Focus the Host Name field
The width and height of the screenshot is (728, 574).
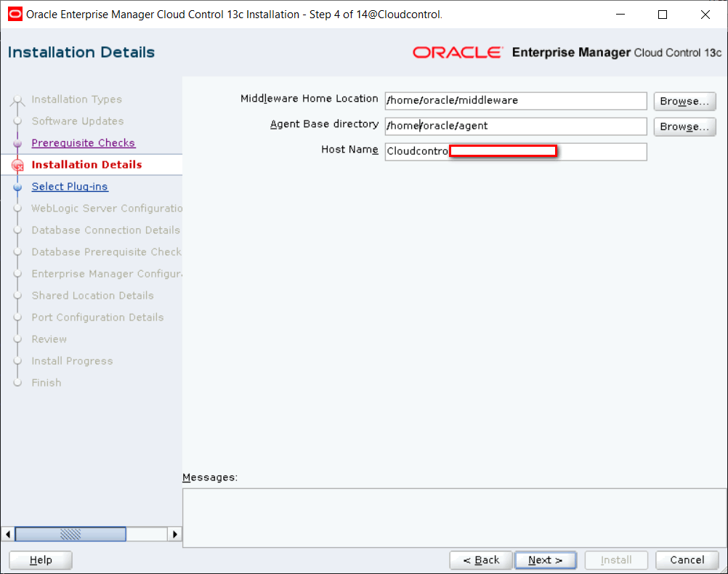(515, 152)
